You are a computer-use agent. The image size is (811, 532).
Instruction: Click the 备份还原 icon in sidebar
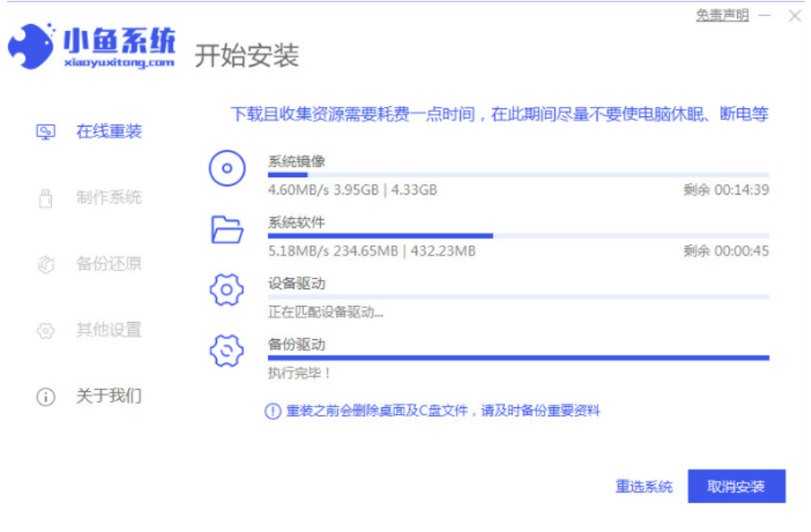[x=46, y=264]
